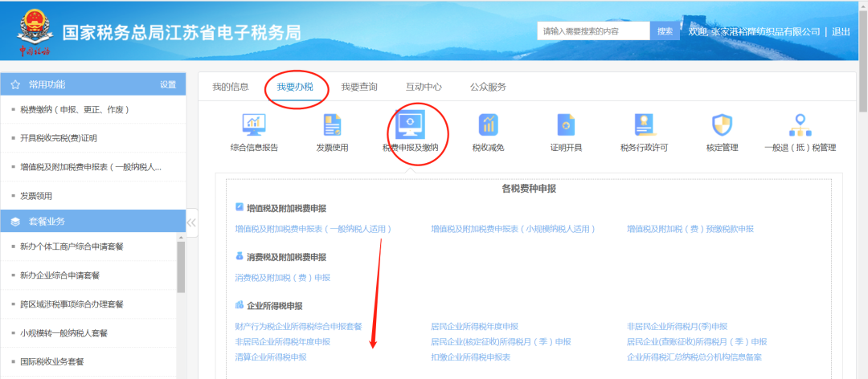Open 发票使用 icon
The image size is (868, 379).
click(332, 125)
